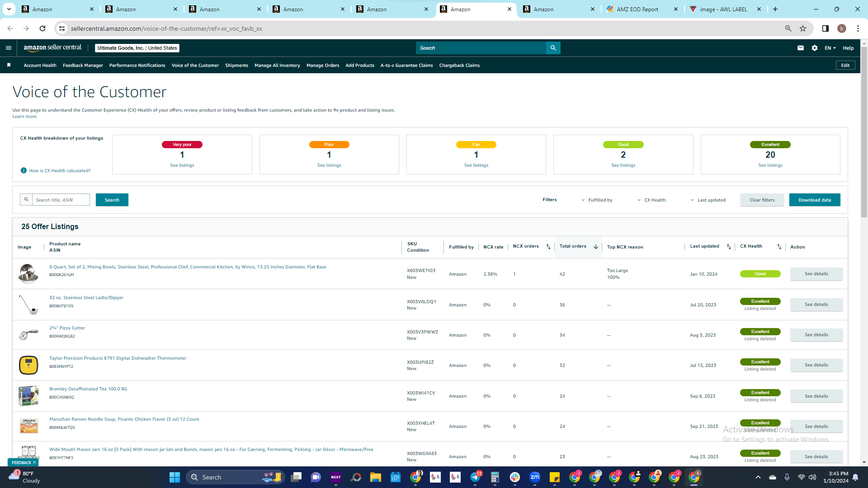This screenshot has width=868, height=488.
Task: Open the Windows notification bell
Action: 855,477
